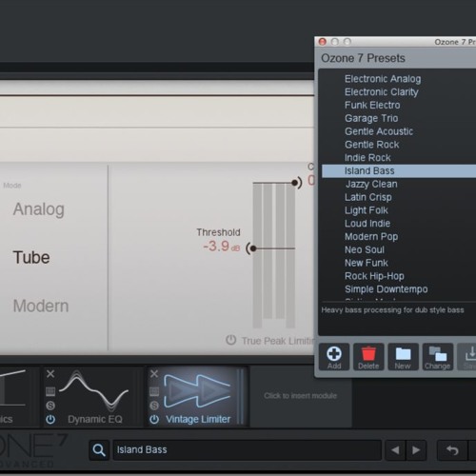
Task: Click the Threshold slider handle
Action: tap(253, 248)
